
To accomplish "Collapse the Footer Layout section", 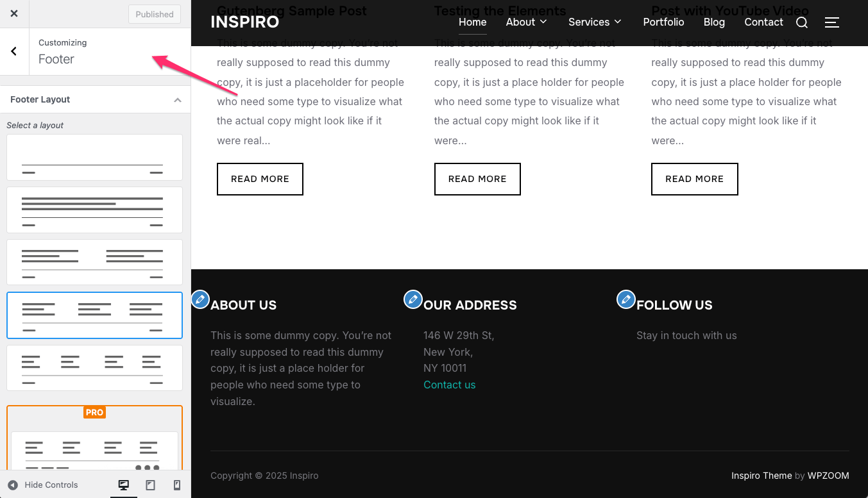I will tap(178, 100).
